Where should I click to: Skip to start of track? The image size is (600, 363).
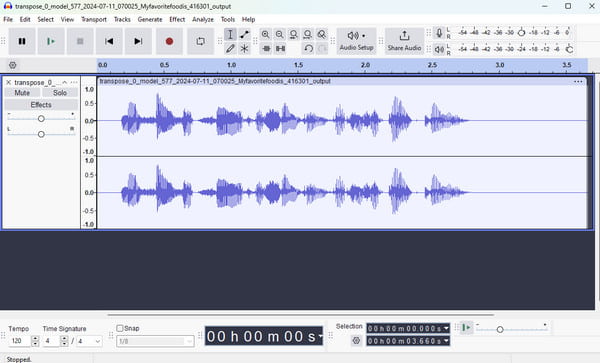pyautogui.click(x=109, y=41)
